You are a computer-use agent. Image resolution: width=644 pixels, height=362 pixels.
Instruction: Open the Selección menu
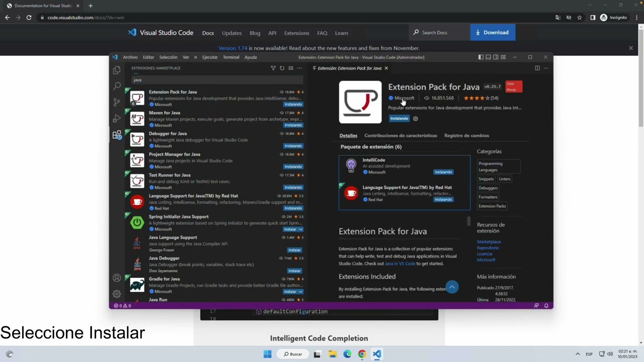(168, 57)
